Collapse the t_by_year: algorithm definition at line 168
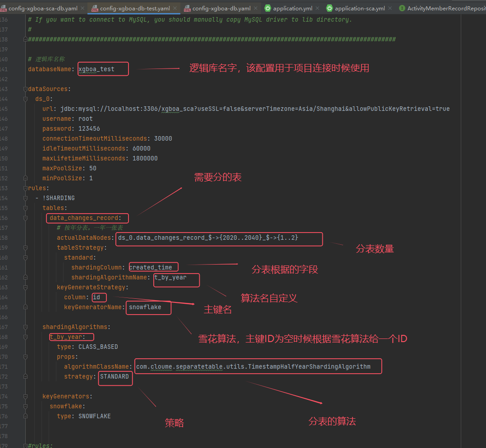This screenshot has width=486, height=448. (25, 337)
